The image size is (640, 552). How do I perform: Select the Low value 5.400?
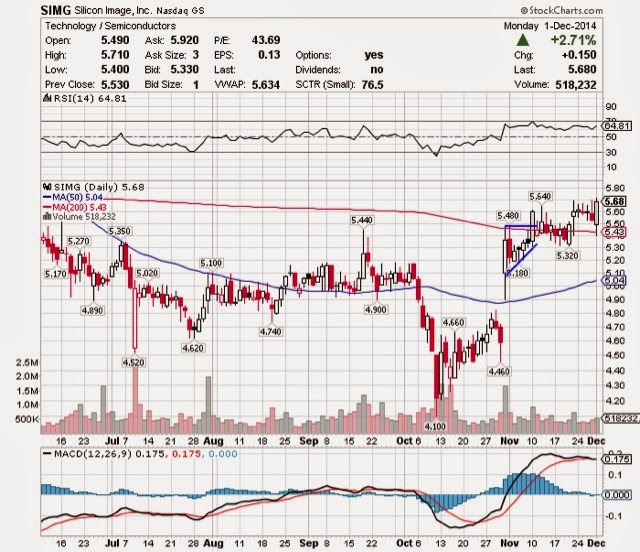[115, 69]
